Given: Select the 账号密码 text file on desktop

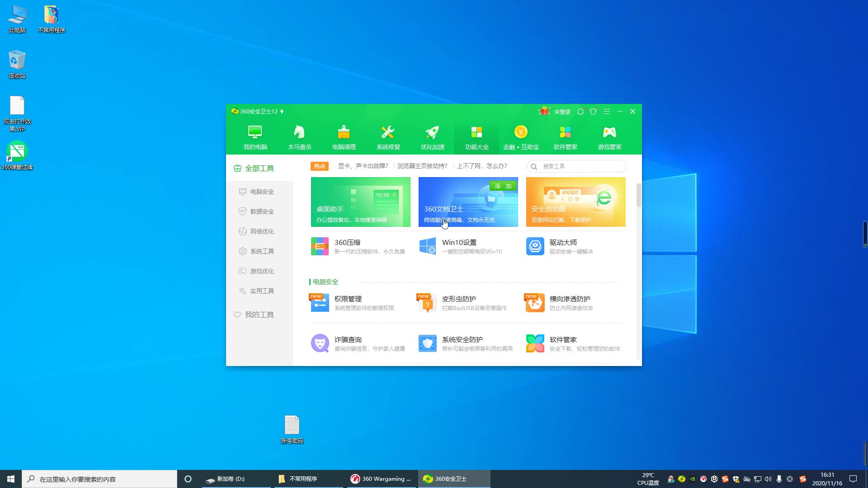Looking at the screenshot, I should click(292, 429).
